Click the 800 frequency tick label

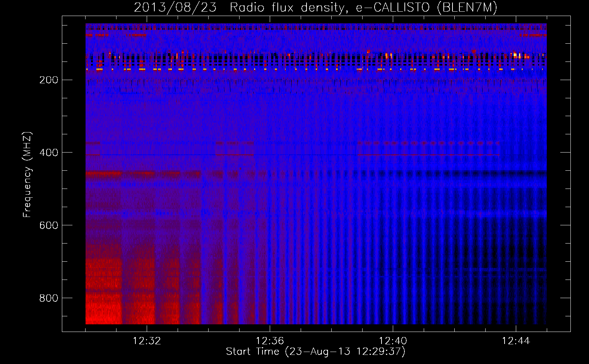pos(49,298)
